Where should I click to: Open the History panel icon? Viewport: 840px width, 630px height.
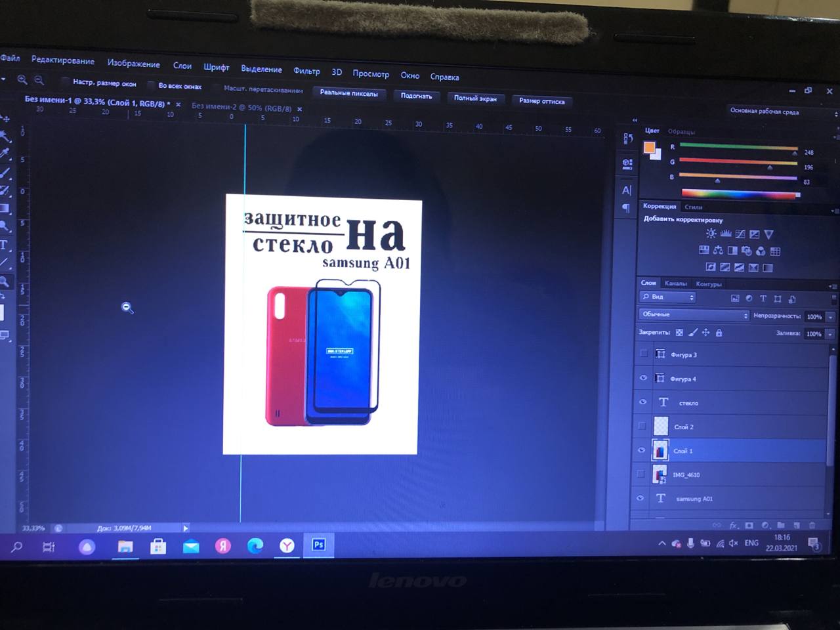click(x=628, y=138)
